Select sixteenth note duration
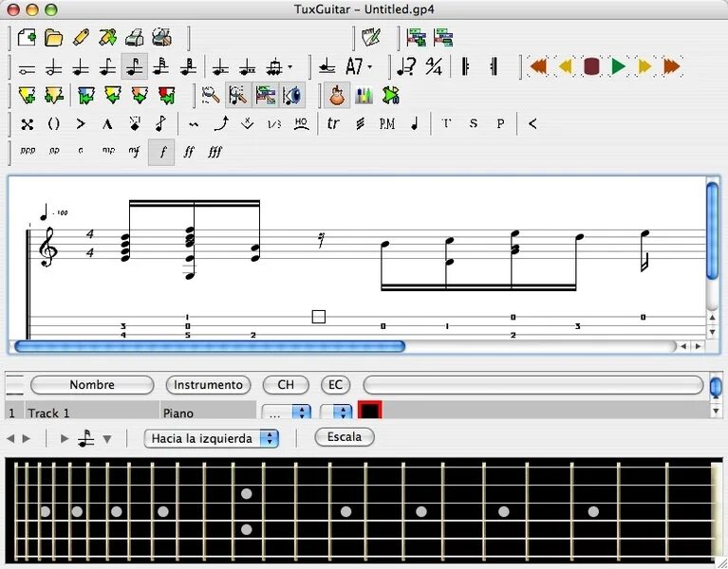The height and width of the screenshot is (569, 728). click(135, 67)
